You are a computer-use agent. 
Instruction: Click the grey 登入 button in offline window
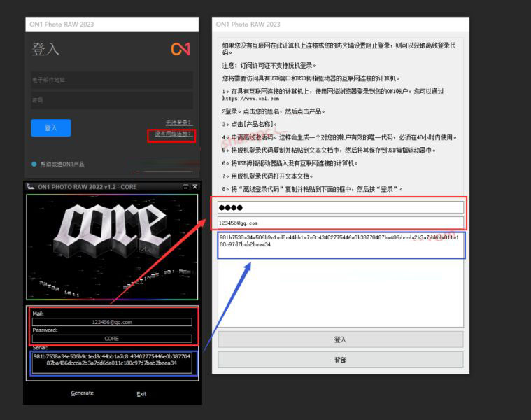click(x=341, y=339)
